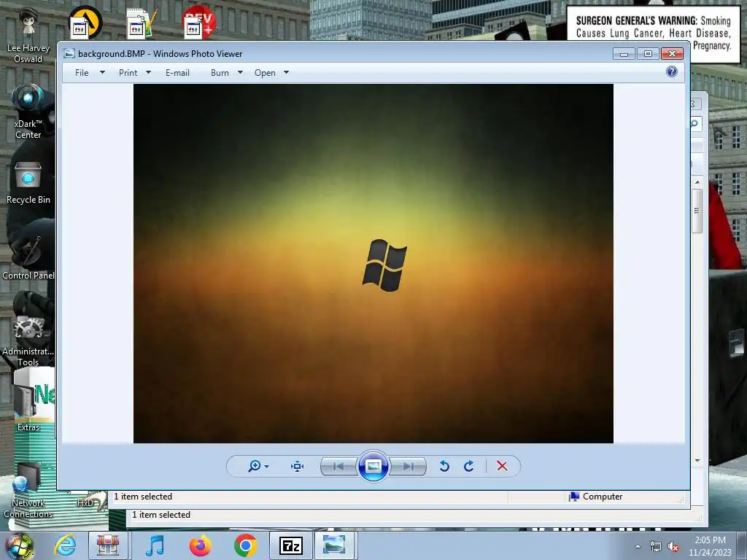Rotate image counterclockwise
Image resolution: width=747 pixels, height=560 pixels.
pos(444,466)
